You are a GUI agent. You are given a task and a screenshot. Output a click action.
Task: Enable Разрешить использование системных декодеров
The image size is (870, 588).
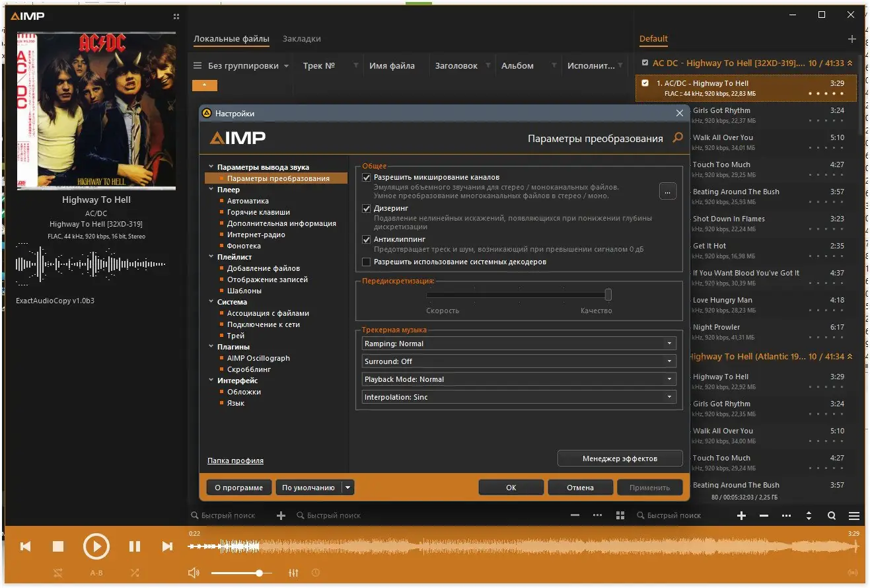pos(366,262)
